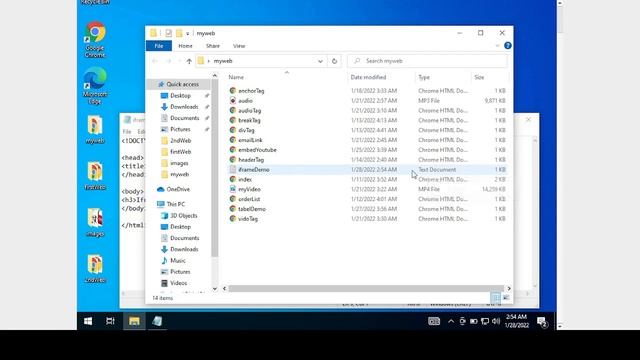Expand the ribbon with the chevron

coord(497,46)
